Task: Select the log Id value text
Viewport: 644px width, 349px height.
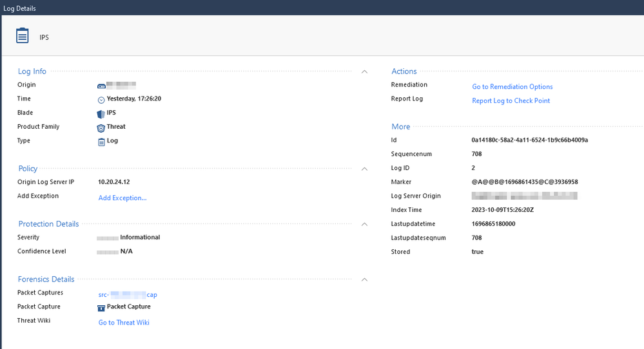Action: pyautogui.click(x=529, y=140)
